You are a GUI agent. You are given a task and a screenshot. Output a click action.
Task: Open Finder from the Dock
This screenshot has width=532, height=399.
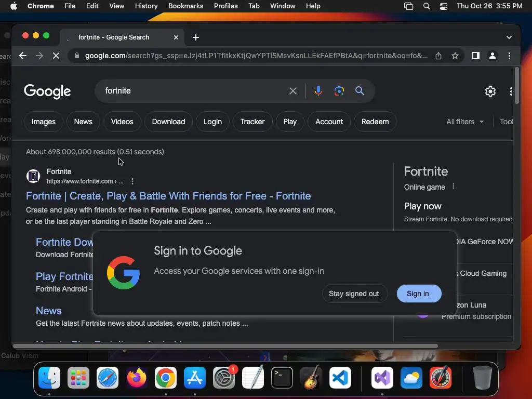(x=49, y=377)
